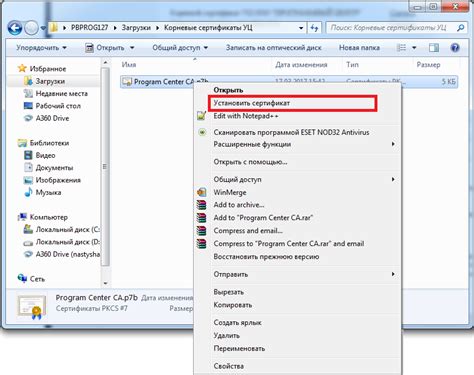474x375 pixels.
Task: Open the Упорядочить toolbar menu
Action: point(41,48)
